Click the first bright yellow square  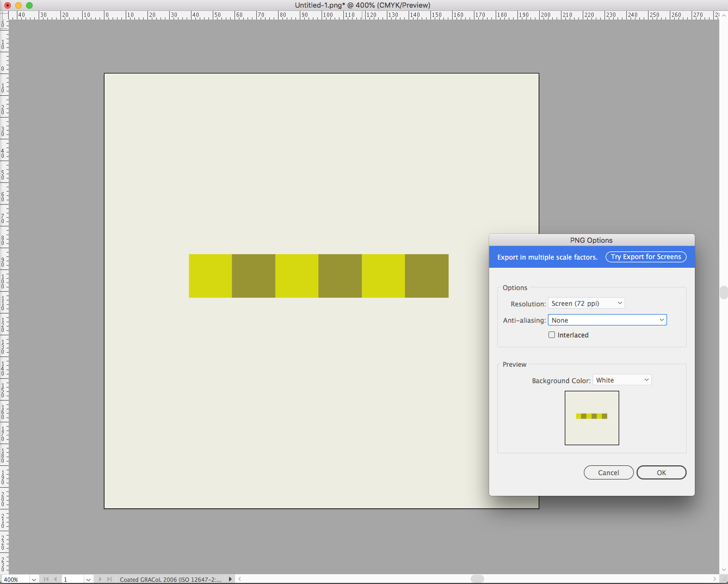[211, 276]
